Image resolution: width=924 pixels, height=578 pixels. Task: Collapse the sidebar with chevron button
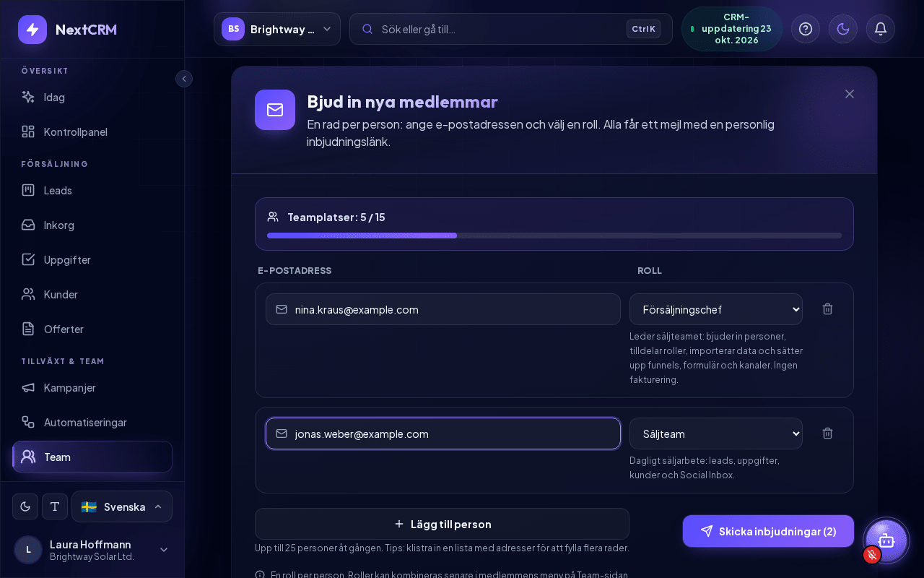(x=184, y=79)
